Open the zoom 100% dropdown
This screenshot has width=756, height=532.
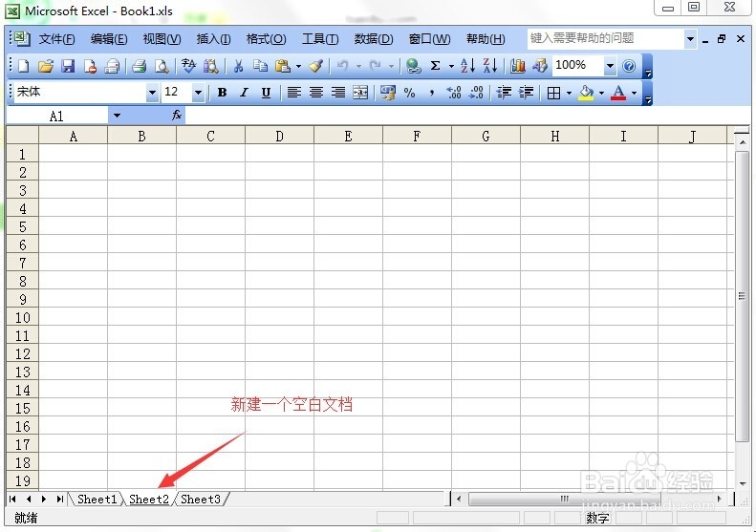tap(610, 66)
